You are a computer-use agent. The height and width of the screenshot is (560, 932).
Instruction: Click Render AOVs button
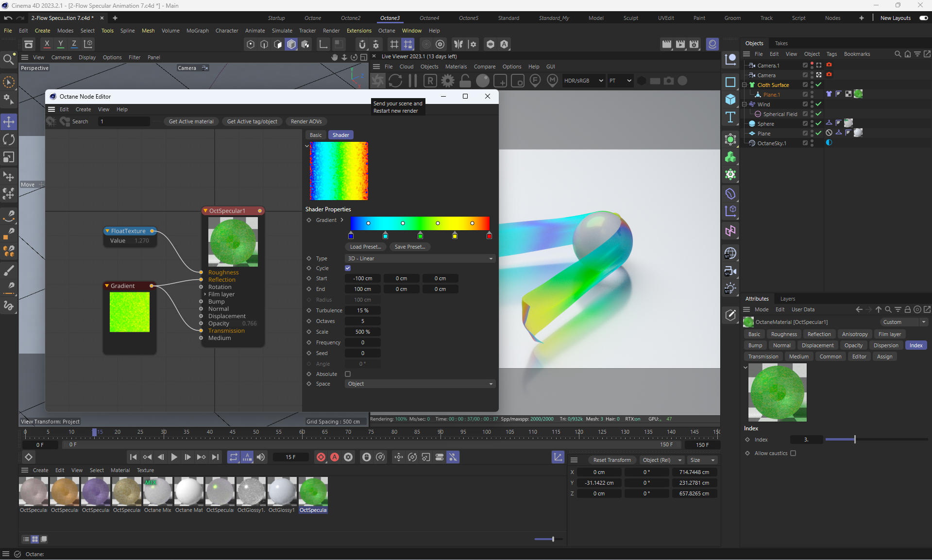306,121
